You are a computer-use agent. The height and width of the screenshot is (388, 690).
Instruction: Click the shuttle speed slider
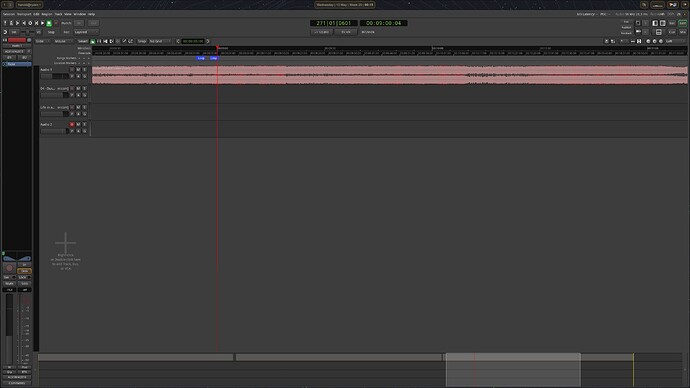[x=27, y=32]
